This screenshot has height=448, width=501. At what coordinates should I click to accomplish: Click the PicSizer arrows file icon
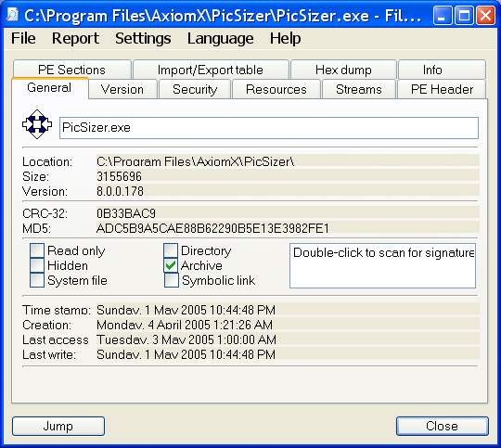pos(37,124)
